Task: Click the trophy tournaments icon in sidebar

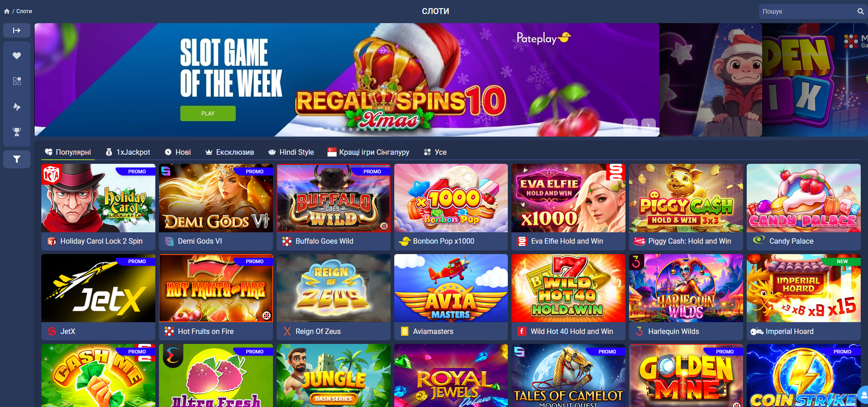Action: click(x=17, y=132)
